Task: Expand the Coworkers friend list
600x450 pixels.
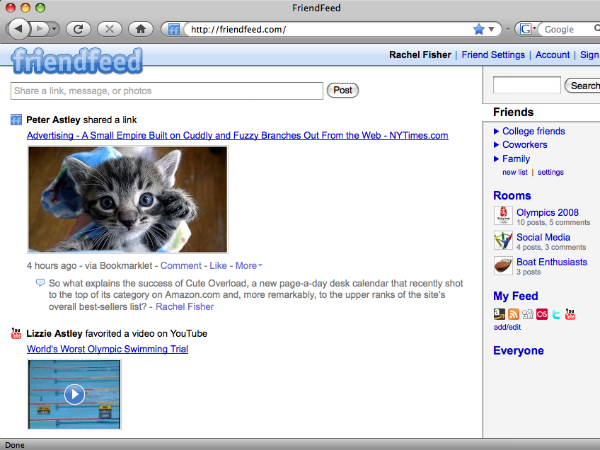Action: point(526,145)
